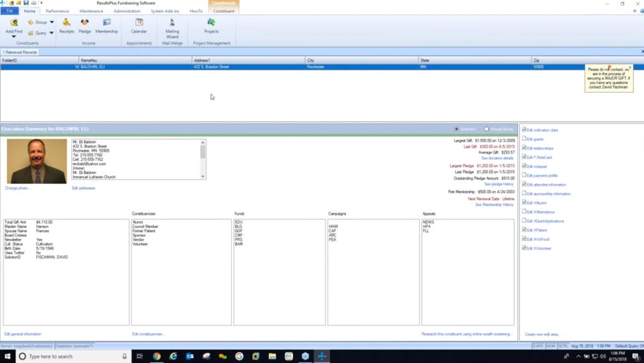
Task: Click the constituent photo thumbnail
Action: [36, 161]
